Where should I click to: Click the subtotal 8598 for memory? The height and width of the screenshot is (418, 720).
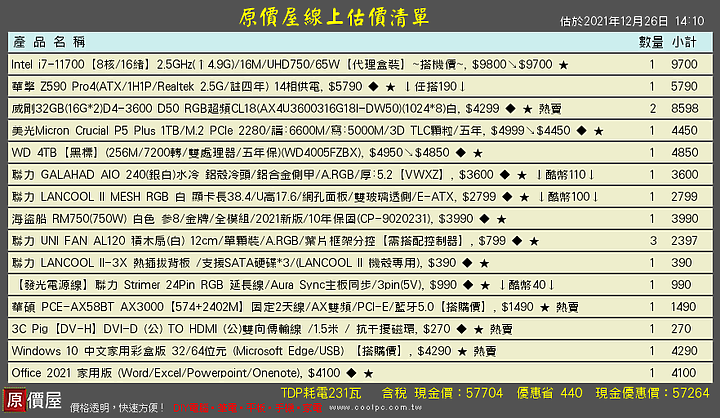[x=684, y=108]
